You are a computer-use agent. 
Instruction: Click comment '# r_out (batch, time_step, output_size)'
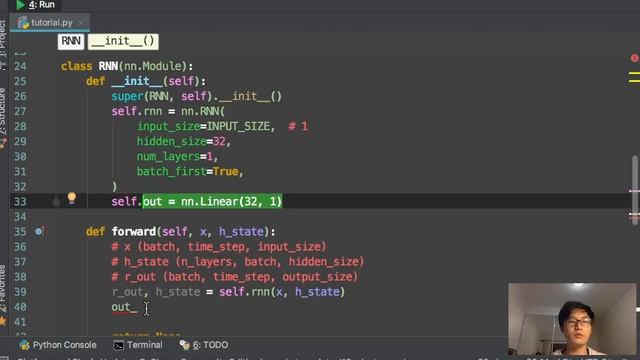(x=235, y=277)
